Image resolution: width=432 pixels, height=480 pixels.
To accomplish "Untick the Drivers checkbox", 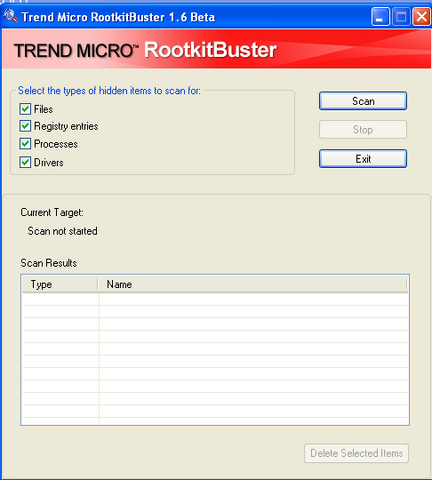I will click(25, 162).
